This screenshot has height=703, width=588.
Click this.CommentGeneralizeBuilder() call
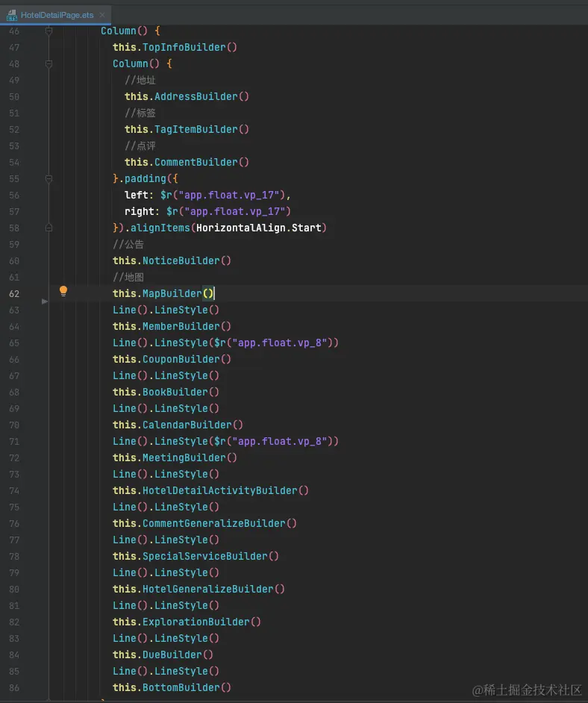point(204,523)
